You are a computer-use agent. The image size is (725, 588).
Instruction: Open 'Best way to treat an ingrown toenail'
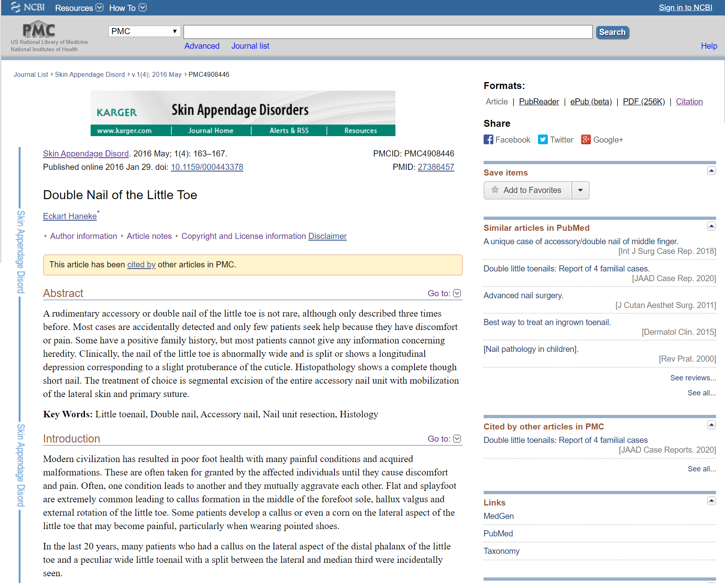(x=547, y=322)
